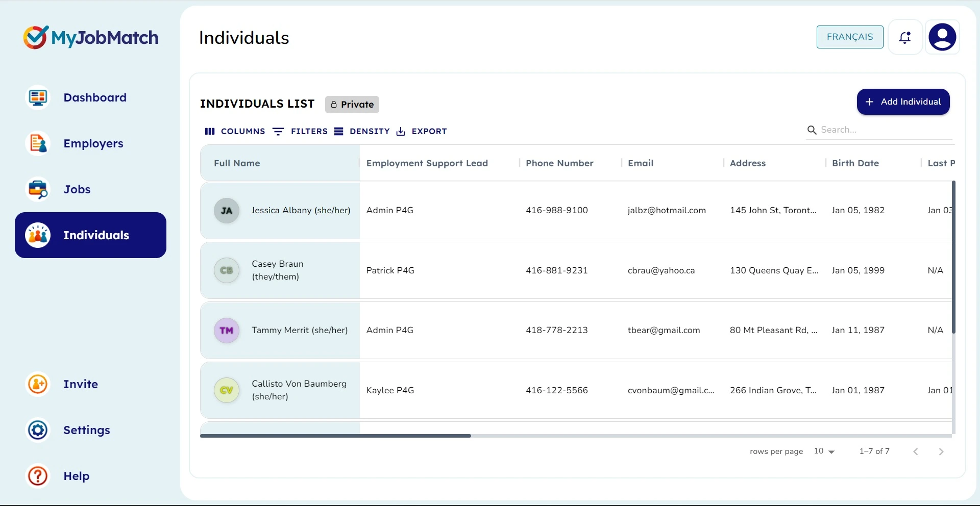Sort by Email column header
This screenshot has height=506, width=980.
point(641,163)
